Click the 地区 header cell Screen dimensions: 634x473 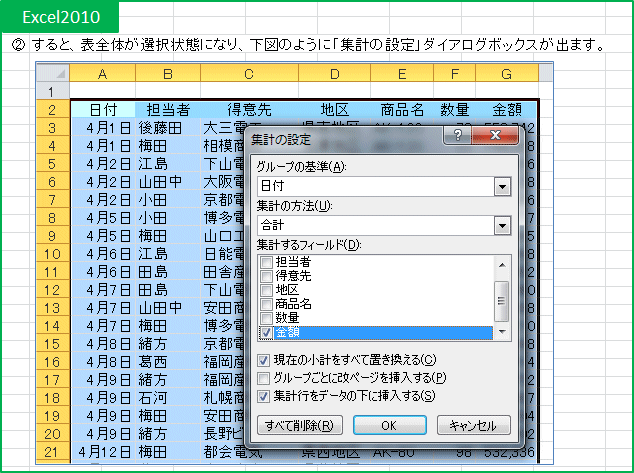click(x=334, y=110)
